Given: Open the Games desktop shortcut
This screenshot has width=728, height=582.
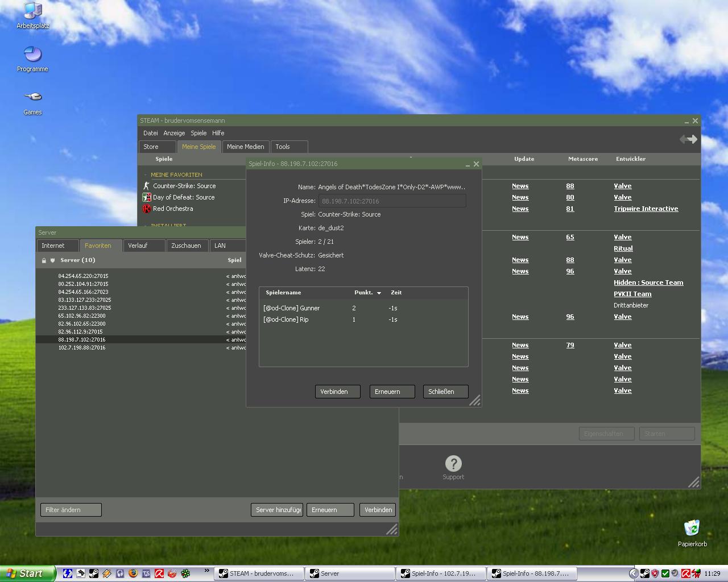Looking at the screenshot, I should 32,102.
